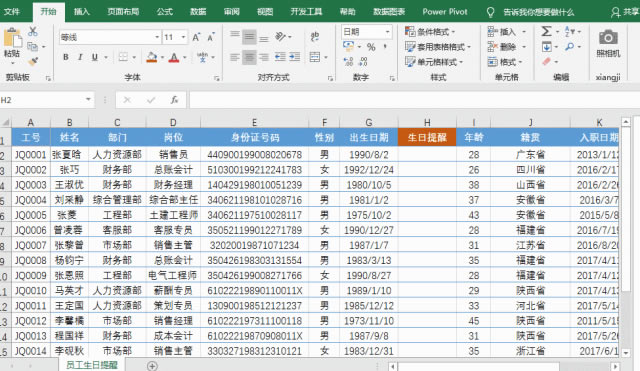
Task: Switch to the 插入 ribbon tab
Action: tap(82, 11)
